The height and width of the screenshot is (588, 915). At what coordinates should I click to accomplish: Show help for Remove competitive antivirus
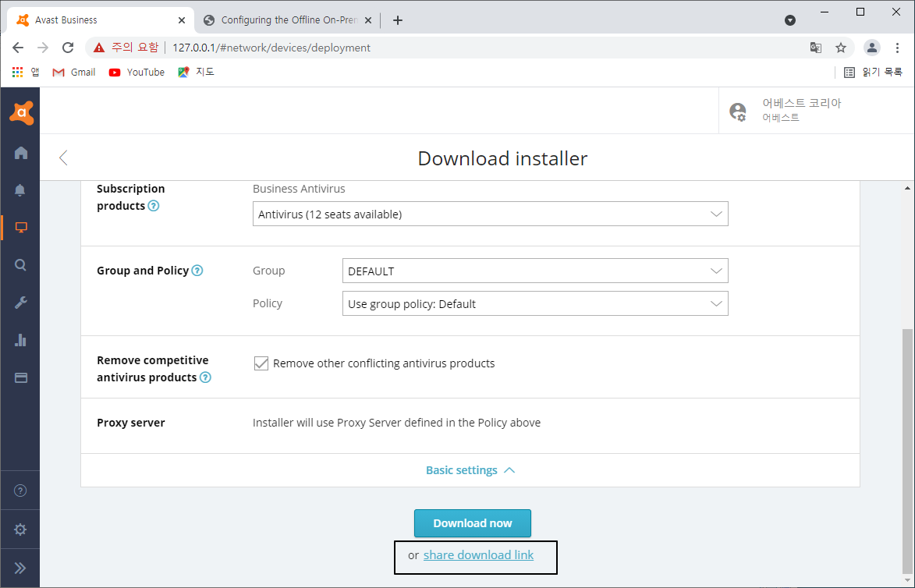[x=205, y=377]
